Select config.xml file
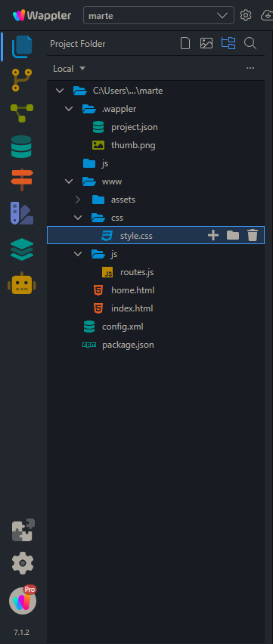The height and width of the screenshot is (644, 273). click(123, 327)
